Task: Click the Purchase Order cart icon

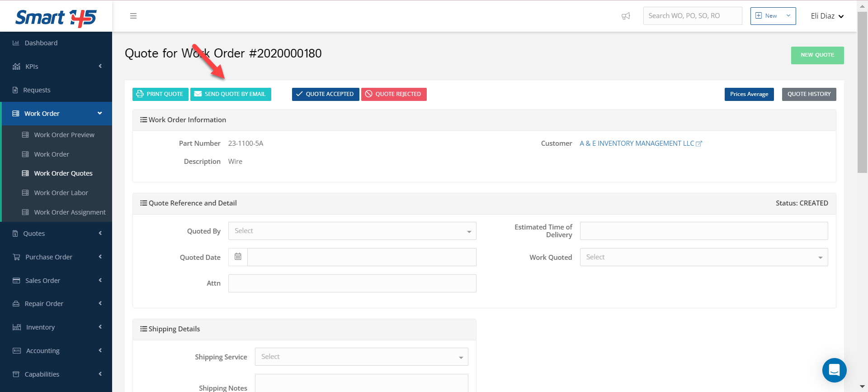Action: click(16, 257)
